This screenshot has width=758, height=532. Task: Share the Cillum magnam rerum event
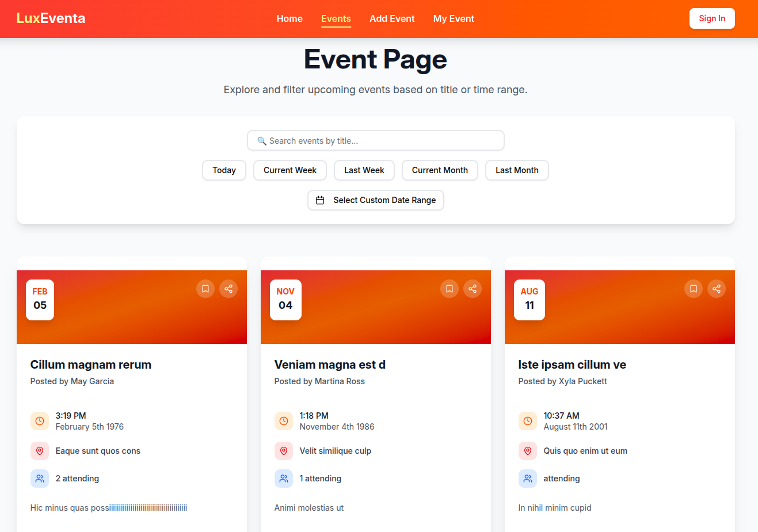228,289
